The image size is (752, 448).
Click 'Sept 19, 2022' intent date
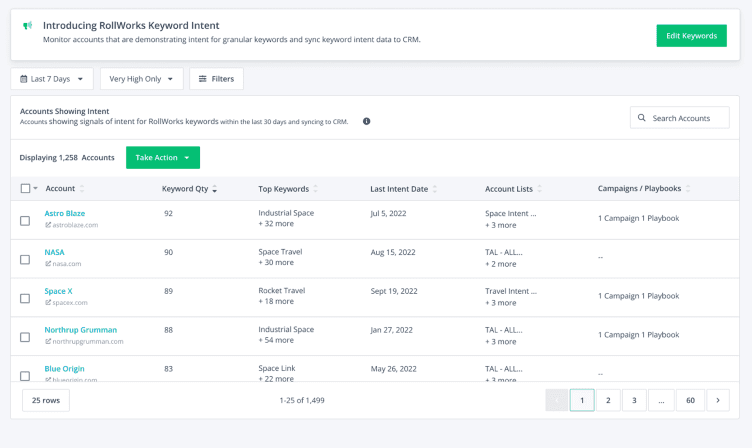[394, 291]
